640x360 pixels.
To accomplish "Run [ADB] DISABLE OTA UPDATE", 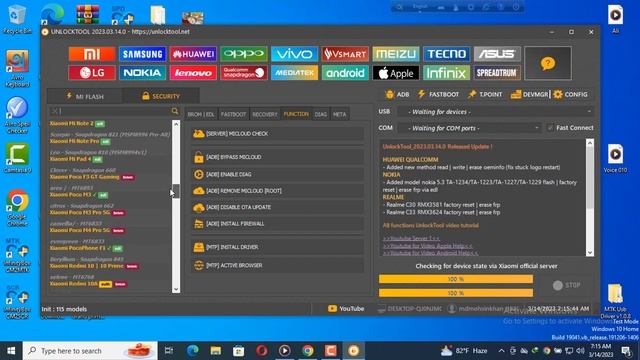I will click(278, 207).
